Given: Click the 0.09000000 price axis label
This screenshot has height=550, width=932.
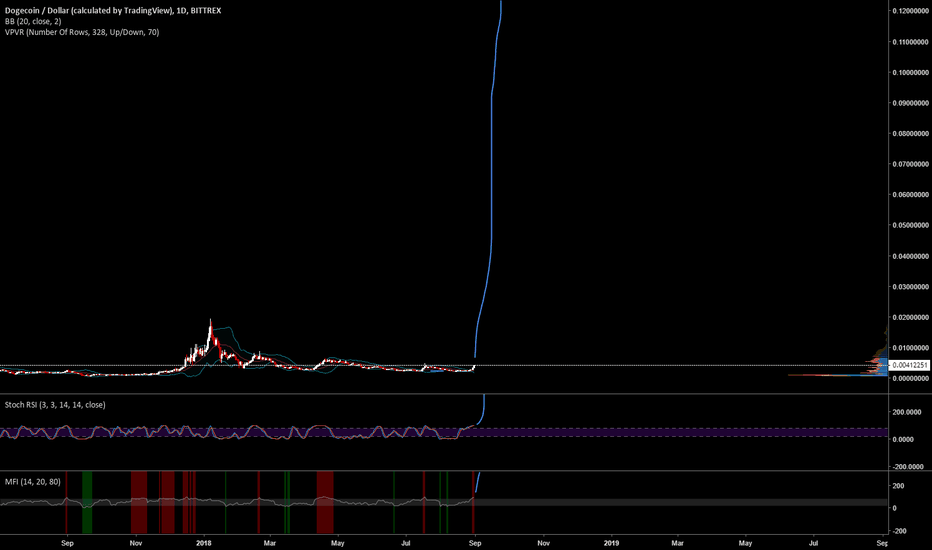Looking at the screenshot, I should pyautogui.click(x=910, y=103).
